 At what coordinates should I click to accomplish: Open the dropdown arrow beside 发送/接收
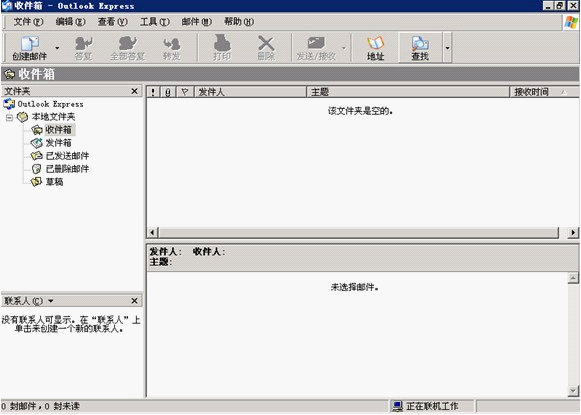343,48
